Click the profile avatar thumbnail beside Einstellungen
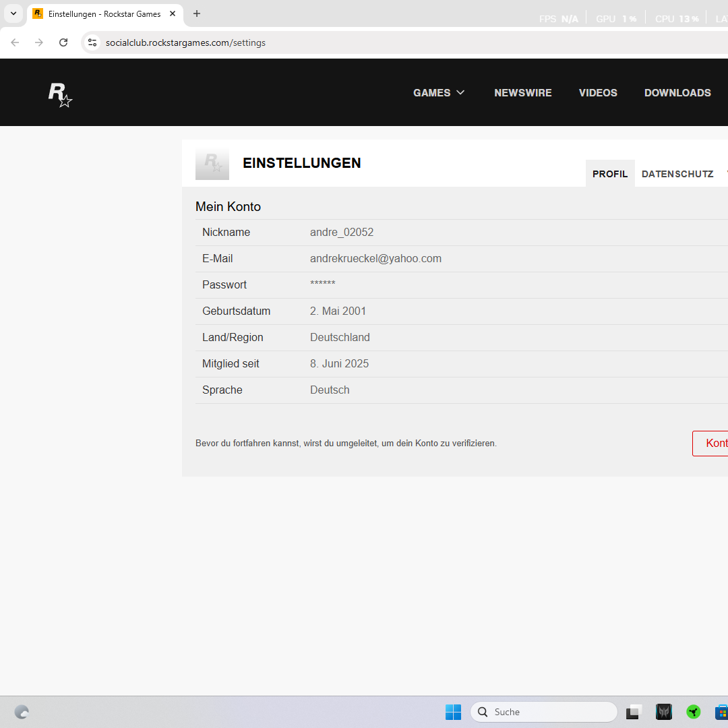The height and width of the screenshot is (728, 728). pyautogui.click(x=212, y=163)
